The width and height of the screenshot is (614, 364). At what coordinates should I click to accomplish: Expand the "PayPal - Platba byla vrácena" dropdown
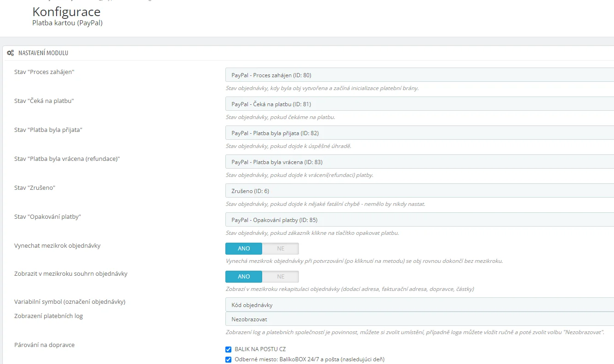(x=419, y=162)
